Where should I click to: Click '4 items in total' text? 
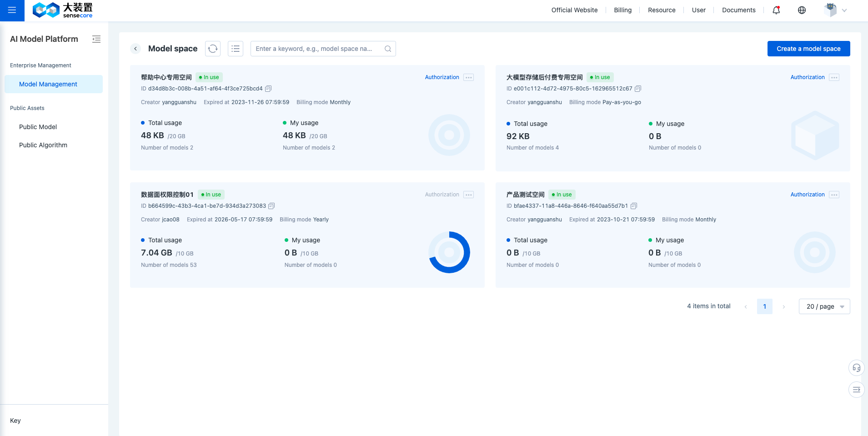coord(708,306)
